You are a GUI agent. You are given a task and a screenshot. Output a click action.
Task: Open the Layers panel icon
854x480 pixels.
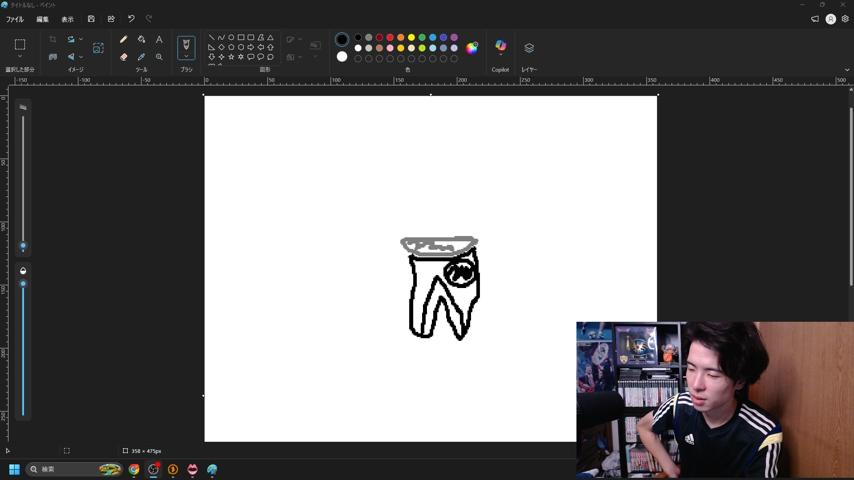click(x=529, y=48)
